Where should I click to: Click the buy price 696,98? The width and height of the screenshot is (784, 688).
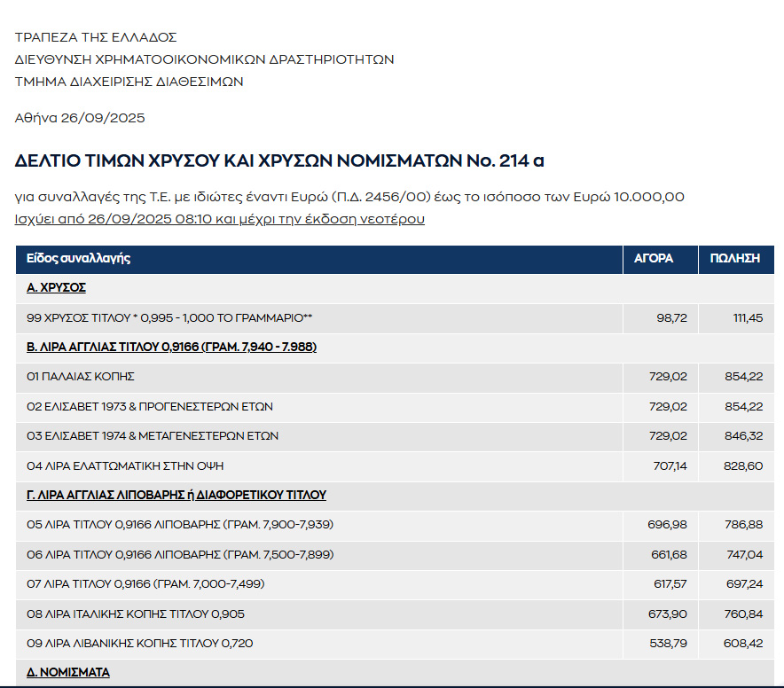[x=668, y=525]
